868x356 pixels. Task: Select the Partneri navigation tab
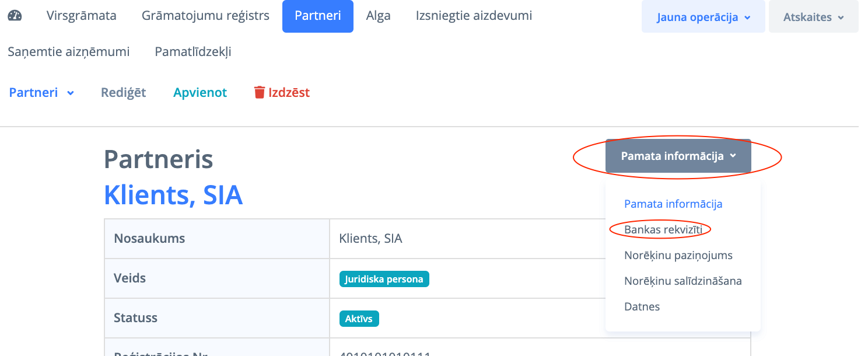[x=317, y=16]
